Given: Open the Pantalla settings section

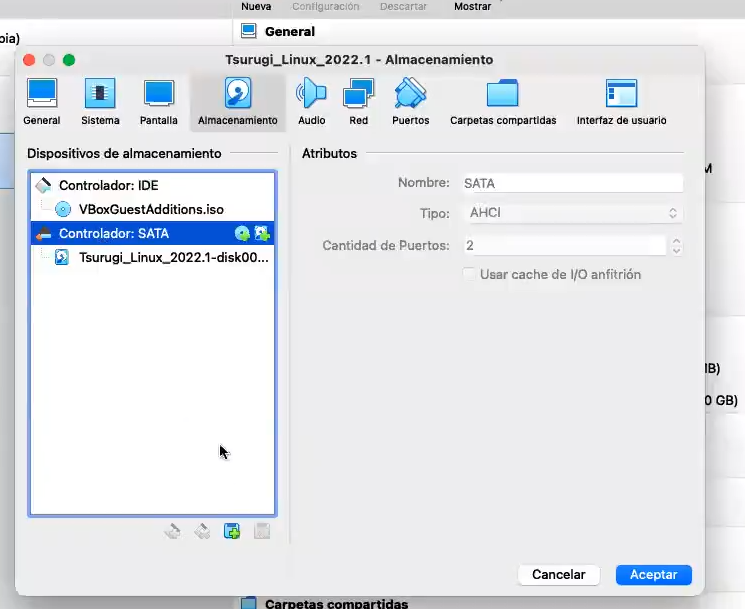Looking at the screenshot, I should click(159, 102).
